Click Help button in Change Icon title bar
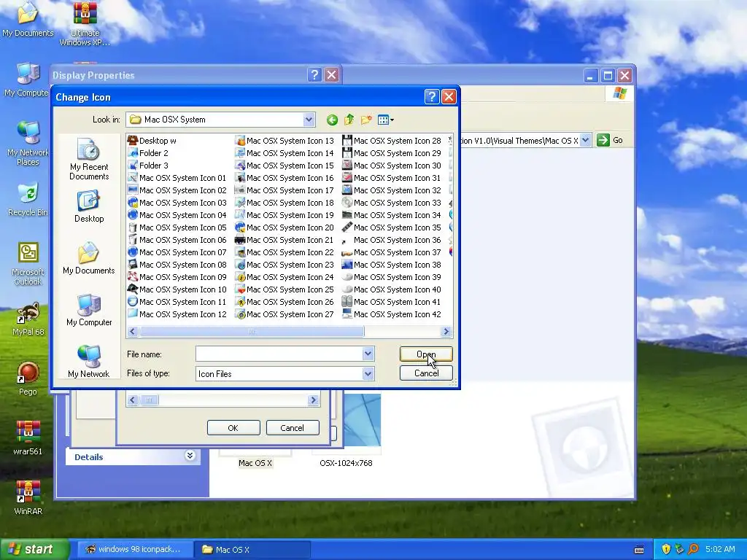747x560 pixels. pyautogui.click(x=432, y=97)
